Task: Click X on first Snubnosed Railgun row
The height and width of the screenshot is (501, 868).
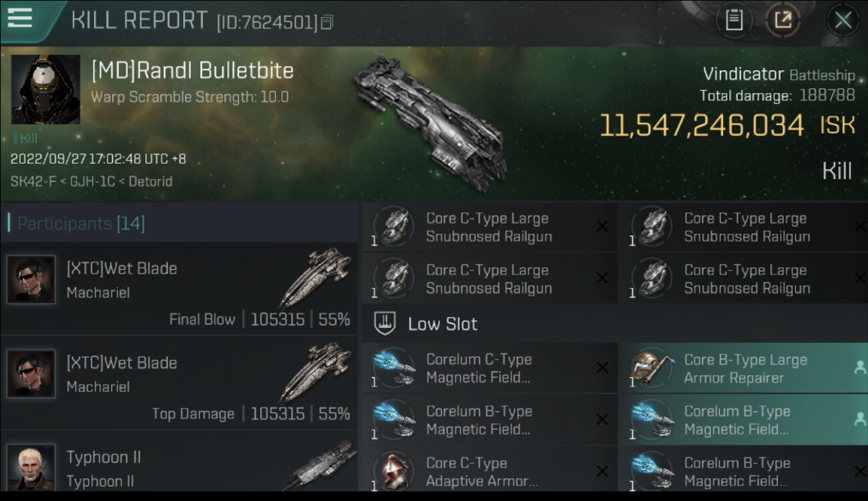Action: point(602,226)
